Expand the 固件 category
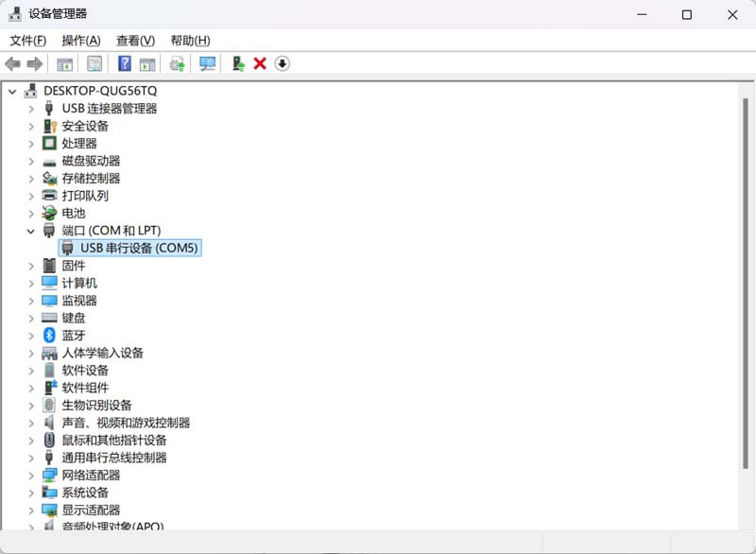 pos(31,266)
